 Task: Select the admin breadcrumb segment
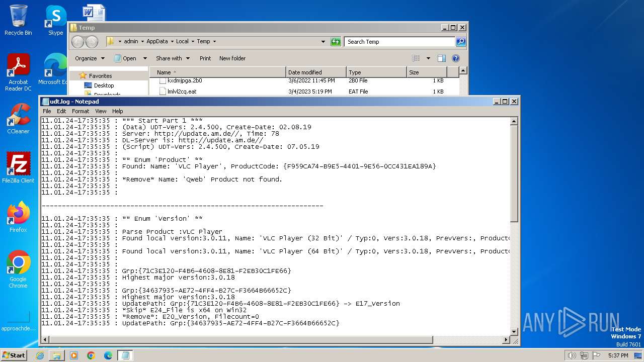pyautogui.click(x=131, y=42)
